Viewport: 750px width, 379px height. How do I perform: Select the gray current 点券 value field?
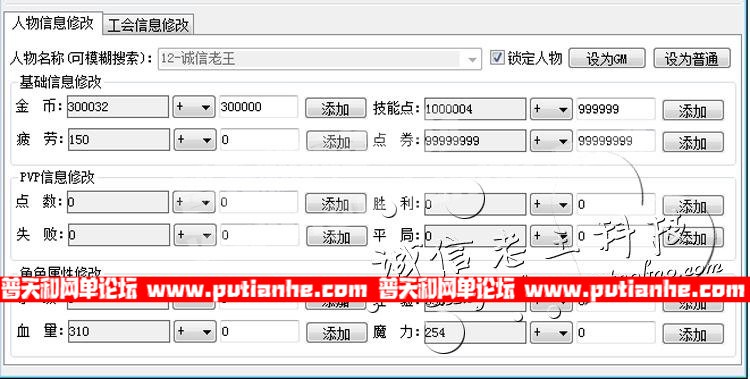(475, 141)
